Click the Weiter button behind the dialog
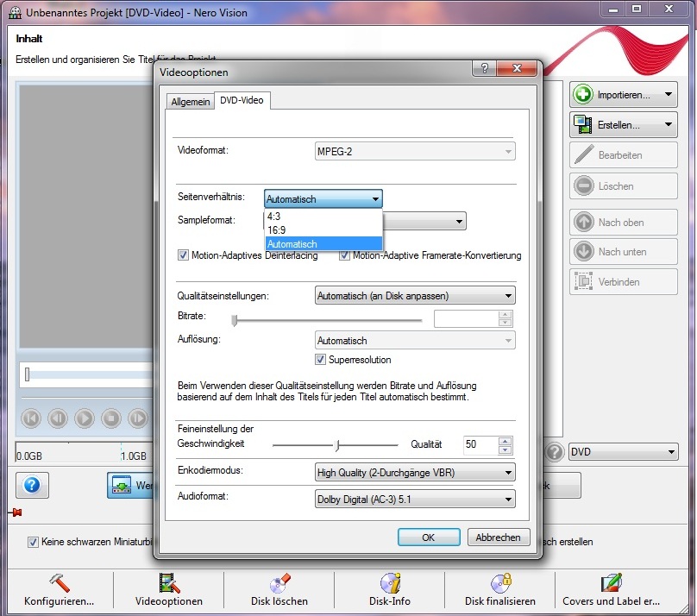 click(x=130, y=485)
